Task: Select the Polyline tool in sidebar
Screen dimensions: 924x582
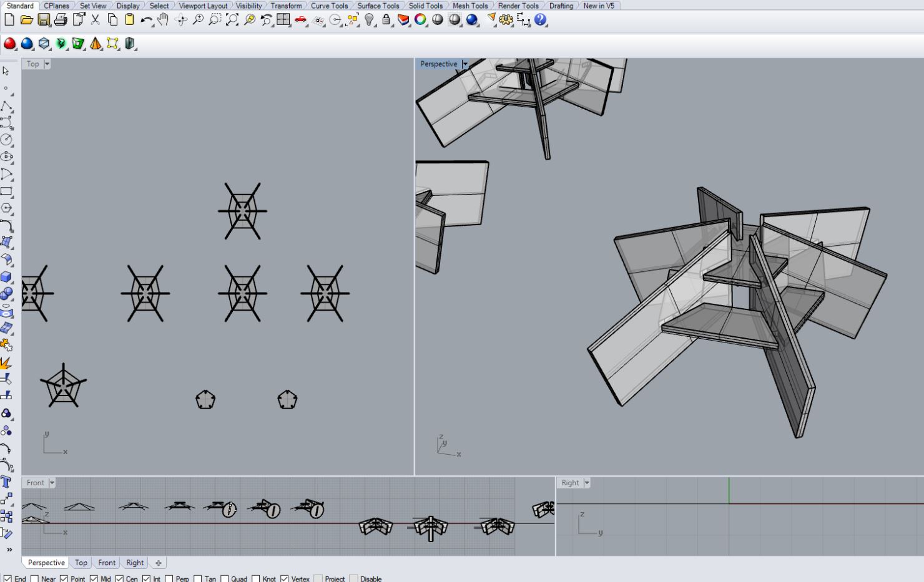Action: pyautogui.click(x=6, y=105)
